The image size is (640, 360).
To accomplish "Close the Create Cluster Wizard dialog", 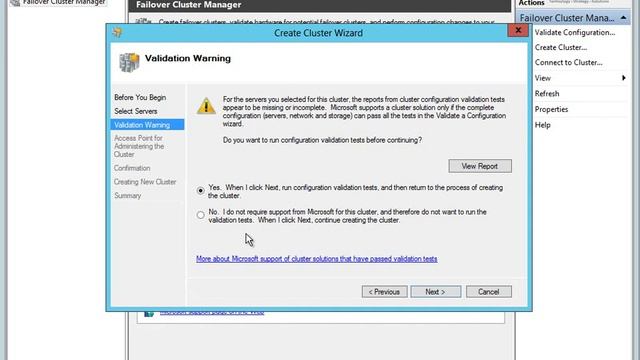I will coord(518,30).
